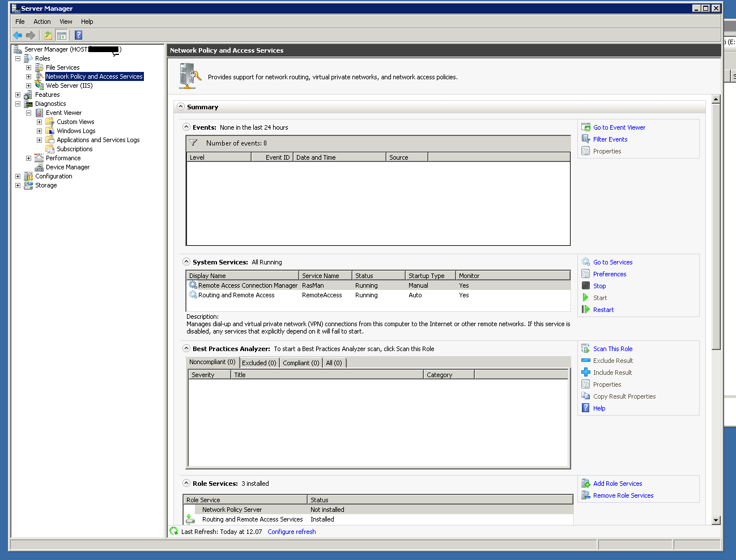Select the Applications and Services Logs node
736x560 pixels.
[x=98, y=140]
